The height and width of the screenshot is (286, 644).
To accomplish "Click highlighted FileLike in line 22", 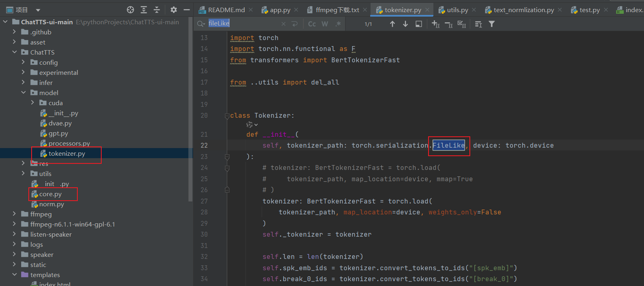I will (448, 145).
